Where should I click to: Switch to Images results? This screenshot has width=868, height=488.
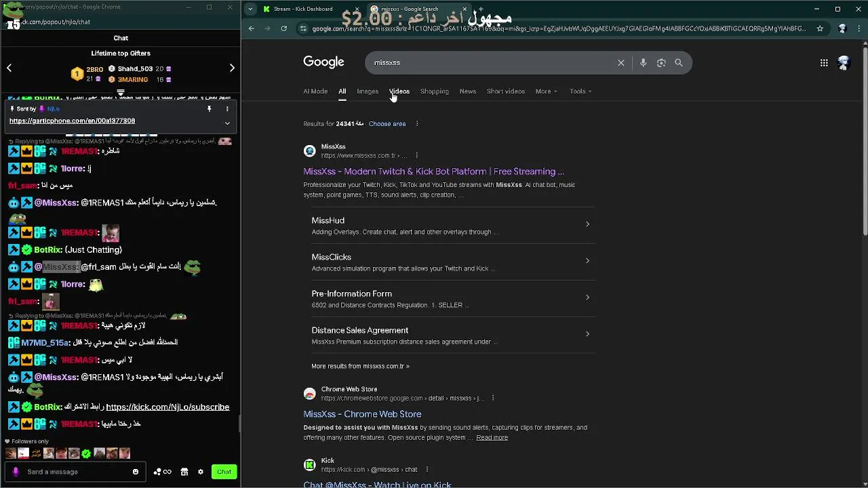point(368,91)
